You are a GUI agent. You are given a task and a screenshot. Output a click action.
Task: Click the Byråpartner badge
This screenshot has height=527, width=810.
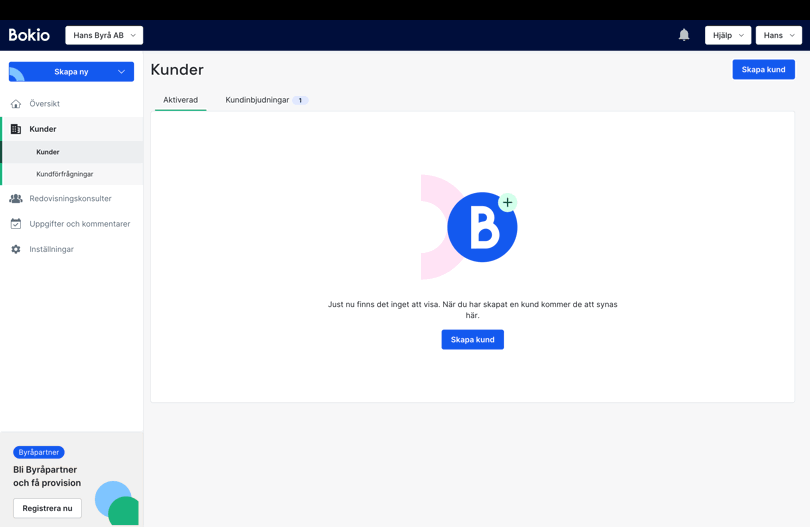[39, 452]
